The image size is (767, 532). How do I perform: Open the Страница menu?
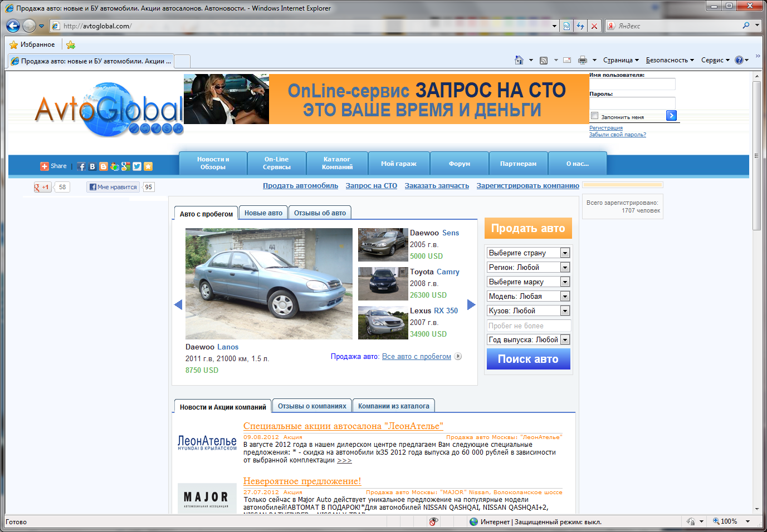(621, 60)
